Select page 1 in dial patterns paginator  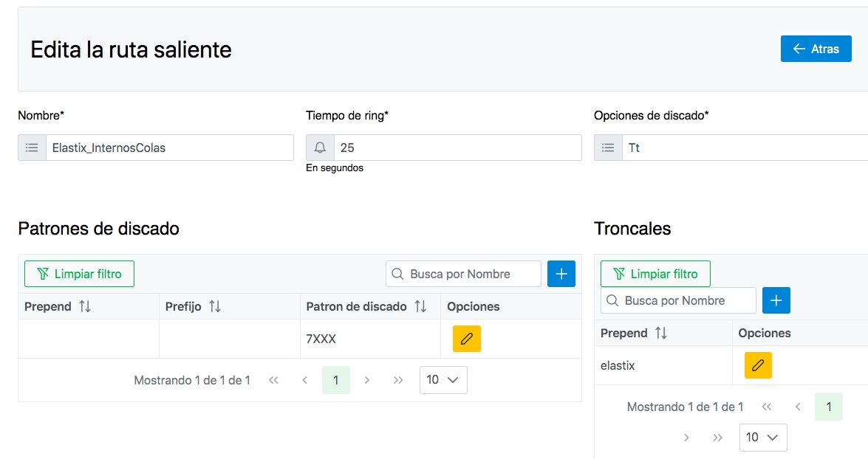click(x=335, y=380)
